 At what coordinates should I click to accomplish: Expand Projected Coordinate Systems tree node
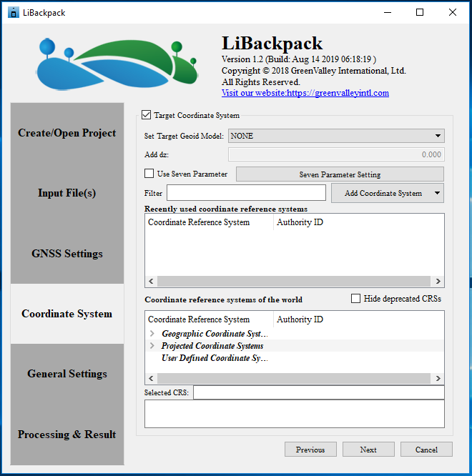click(x=152, y=345)
